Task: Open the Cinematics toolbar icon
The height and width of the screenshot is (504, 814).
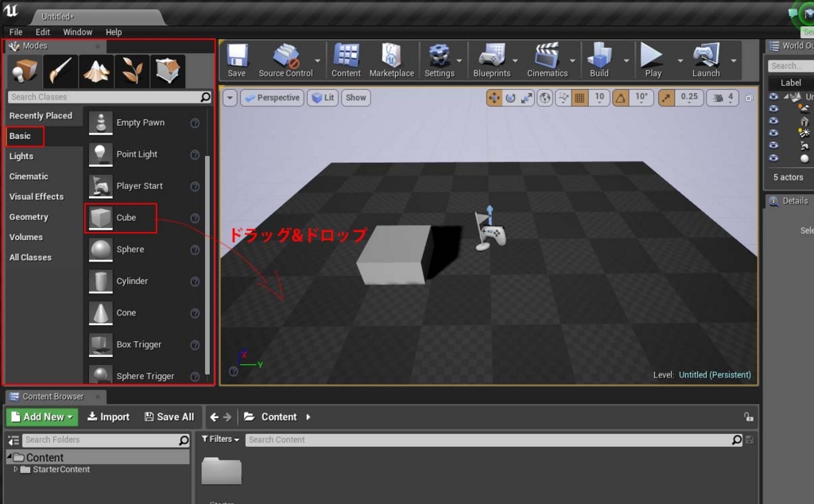Action: pyautogui.click(x=547, y=60)
